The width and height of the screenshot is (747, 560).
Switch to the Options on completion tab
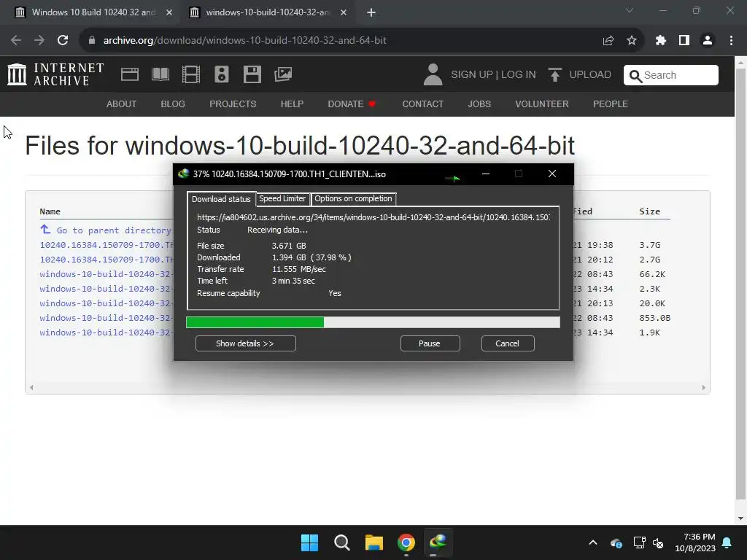click(x=353, y=198)
